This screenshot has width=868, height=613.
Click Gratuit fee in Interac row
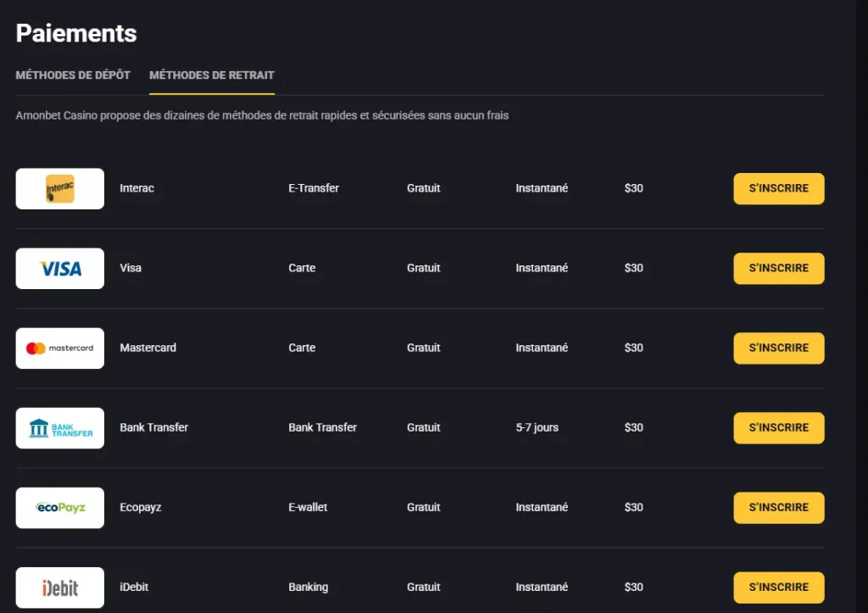pos(424,188)
